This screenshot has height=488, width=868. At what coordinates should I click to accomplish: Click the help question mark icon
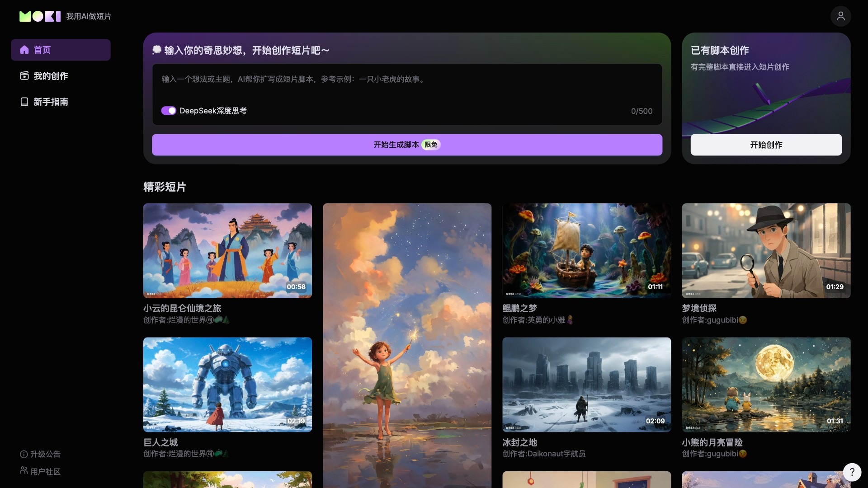[852, 472]
